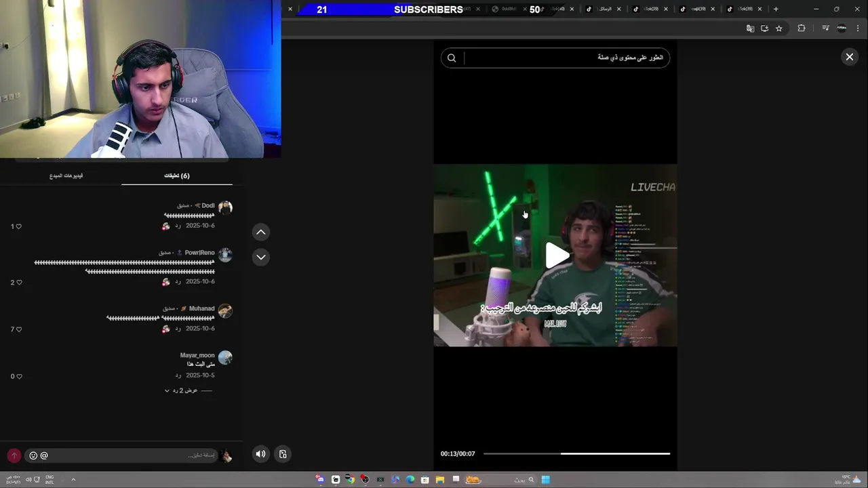Image resolution: width=868 pixels, height=488 pixels.
Task: Open the emoji picker in comment box
Action: [33, 455]
